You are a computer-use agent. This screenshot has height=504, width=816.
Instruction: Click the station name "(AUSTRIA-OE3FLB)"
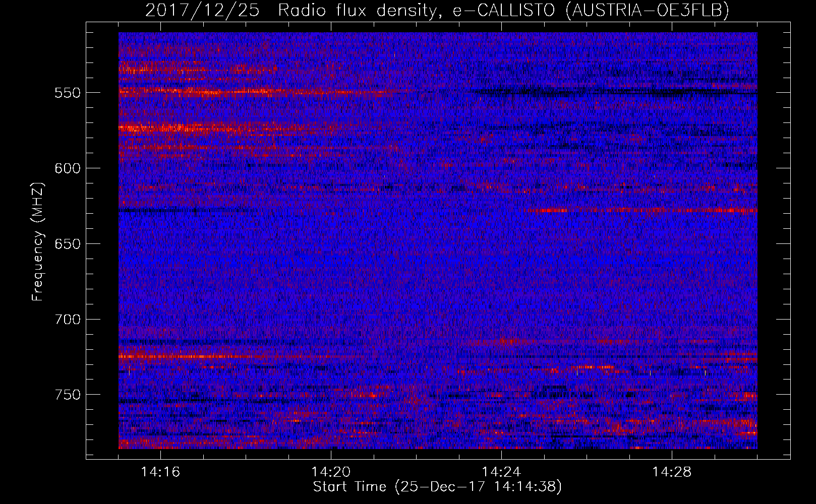point(648,11)
